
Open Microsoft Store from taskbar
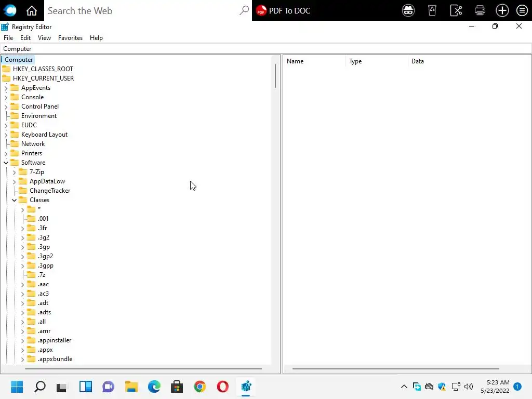tap(177, 387)
